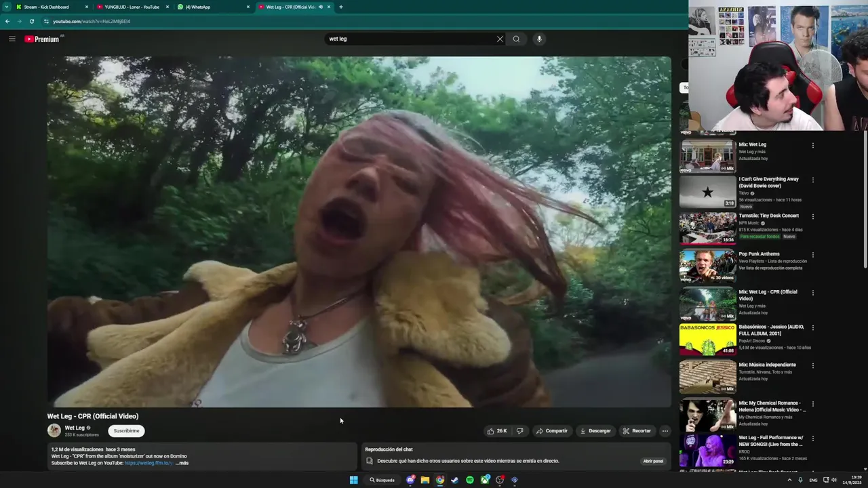This screenshot has width=868, height=488.
Task: Open Discord from taskbar
Action: point(410,480)
